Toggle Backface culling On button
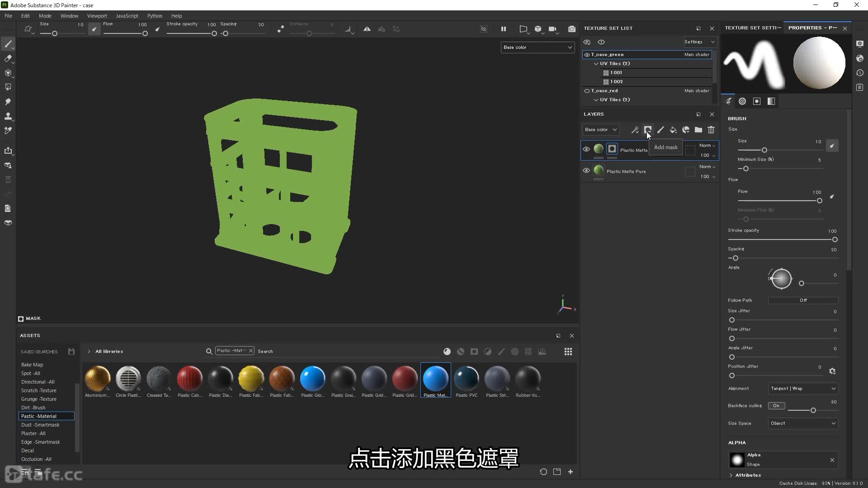This screenshot has height=488, width=868. coord(776,406)
